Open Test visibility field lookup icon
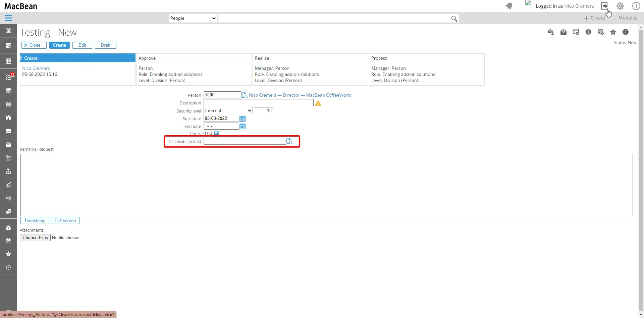Image resolution: width=644 pixels, height=318 pixels. click(x=289, y=141)
